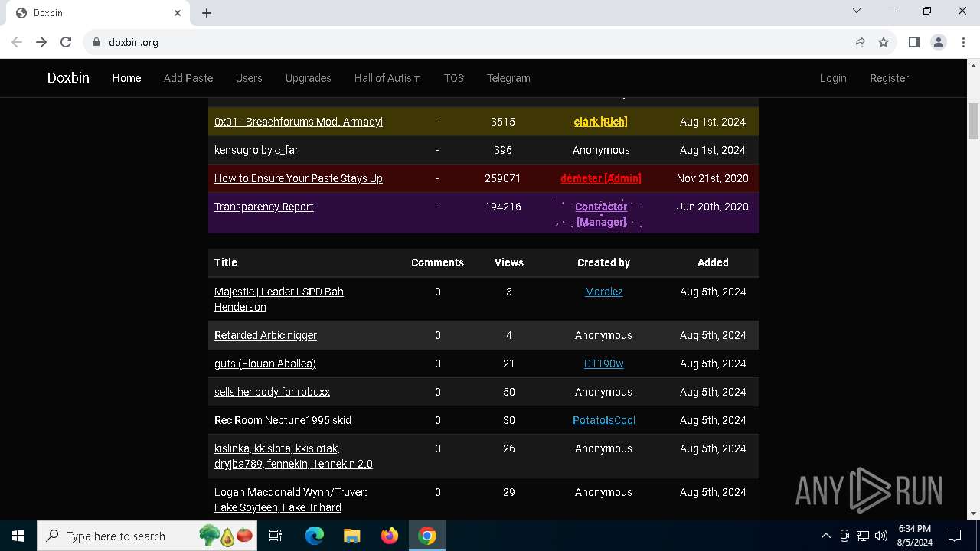This screenshot has height=551, width=980.
Task: Open the DT190w user link
Action: [x=604, y=364]
